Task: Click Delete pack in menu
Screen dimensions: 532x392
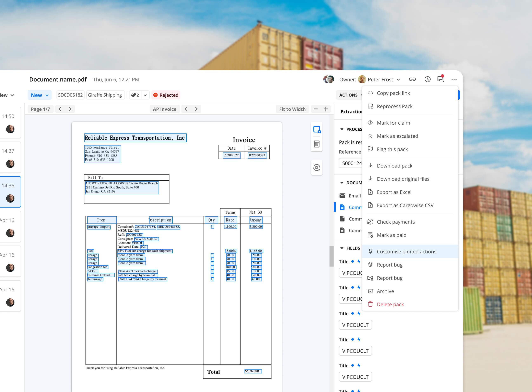Action: [x=390, y=304]
